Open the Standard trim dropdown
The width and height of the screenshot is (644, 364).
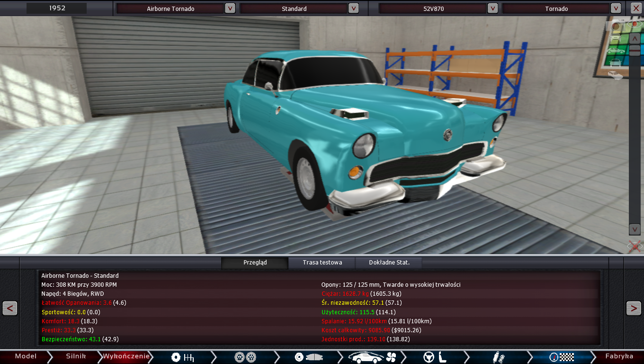click(x=353, y=9)
